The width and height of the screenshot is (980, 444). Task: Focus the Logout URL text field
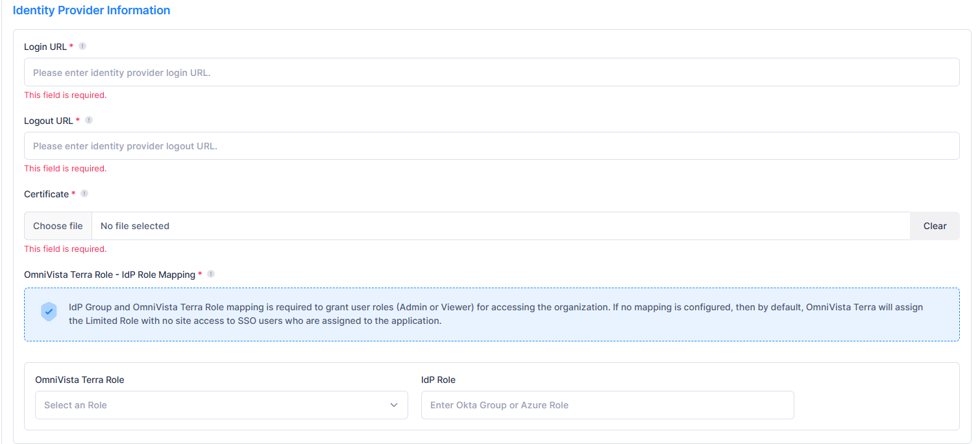[x=491, y=145]
